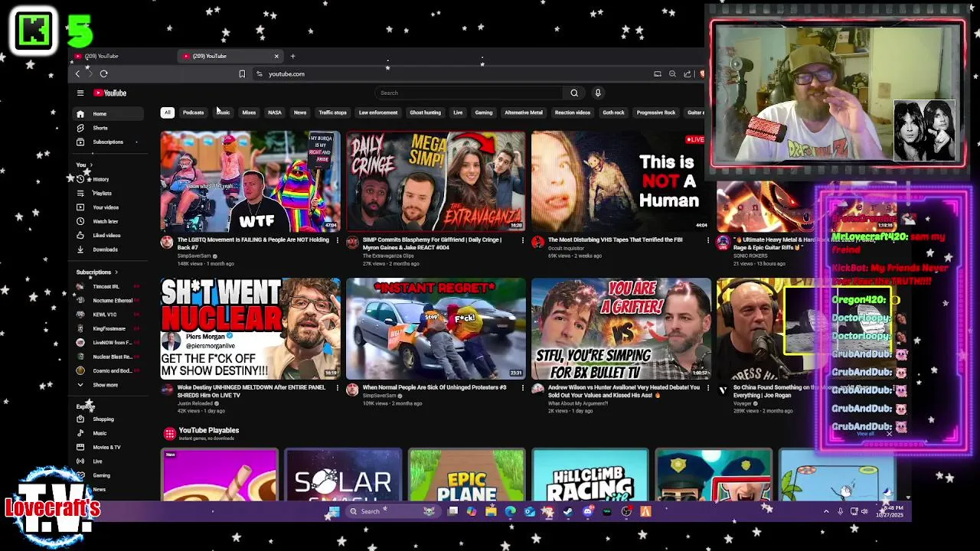Open Nuclear Blast Records subscription
Image resolution: width=980 pixels, height=551 pixels.
click(109, 357)
